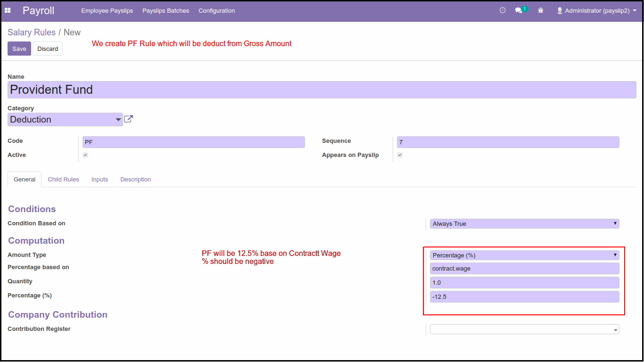Screen dimensions: 644x362
Task: Switch to the Inputs tab
Action: click(99, 180)
